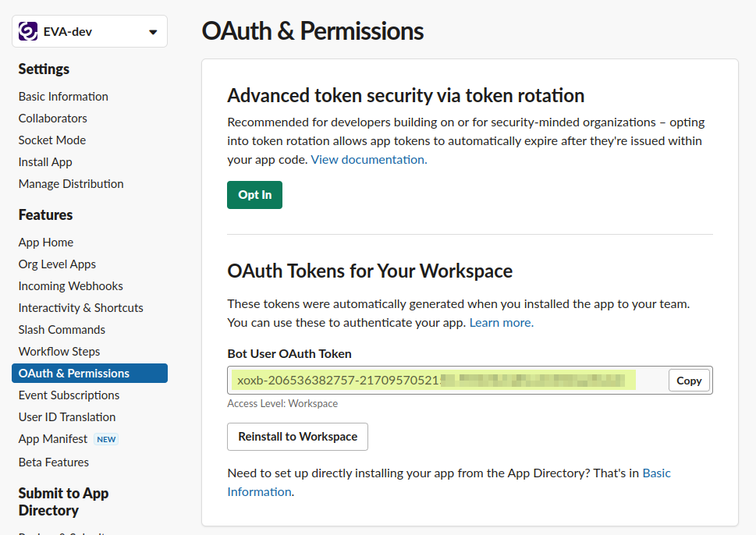Click Reinstall to Workspace button
This screenshot has width=756, height=535.
click(297, 437)
